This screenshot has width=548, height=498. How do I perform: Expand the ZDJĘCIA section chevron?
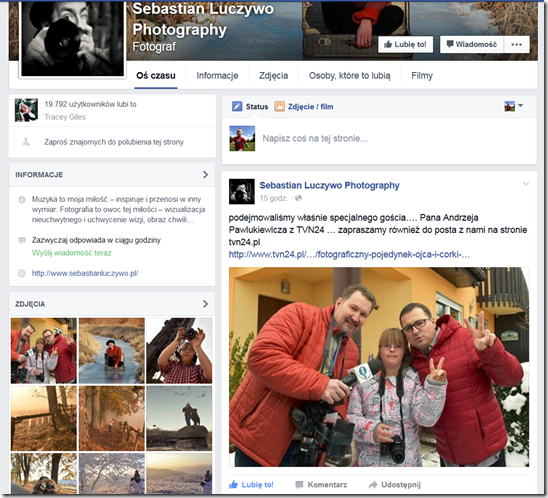pyautogui.click(x=206, y=304)
